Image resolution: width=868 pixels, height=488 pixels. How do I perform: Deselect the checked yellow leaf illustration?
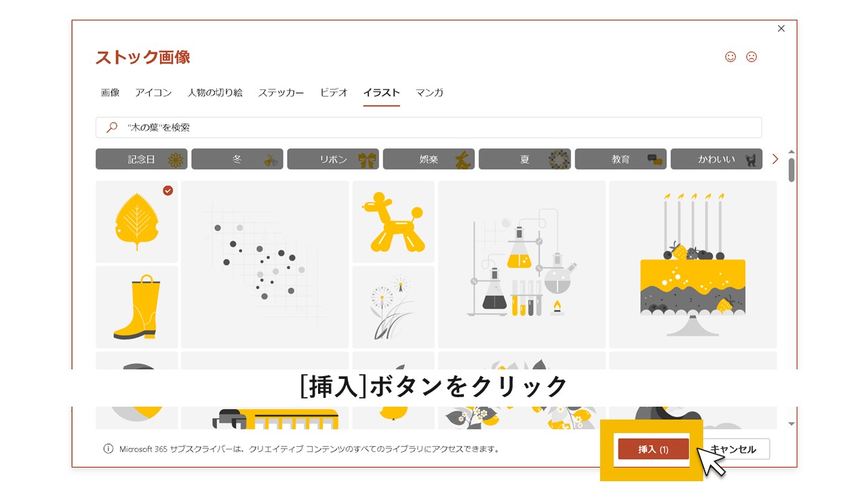[x=136, y=222]
